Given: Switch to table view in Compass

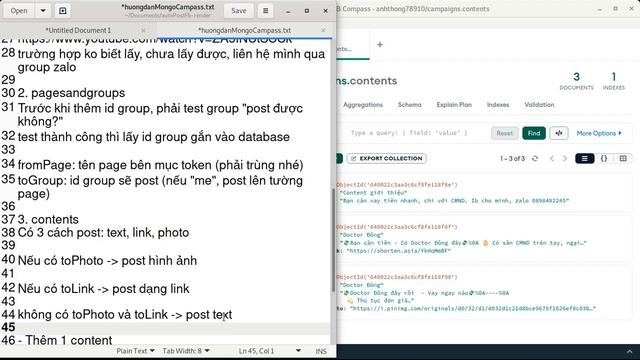Looking at the screenshot, I should [623, 158].
